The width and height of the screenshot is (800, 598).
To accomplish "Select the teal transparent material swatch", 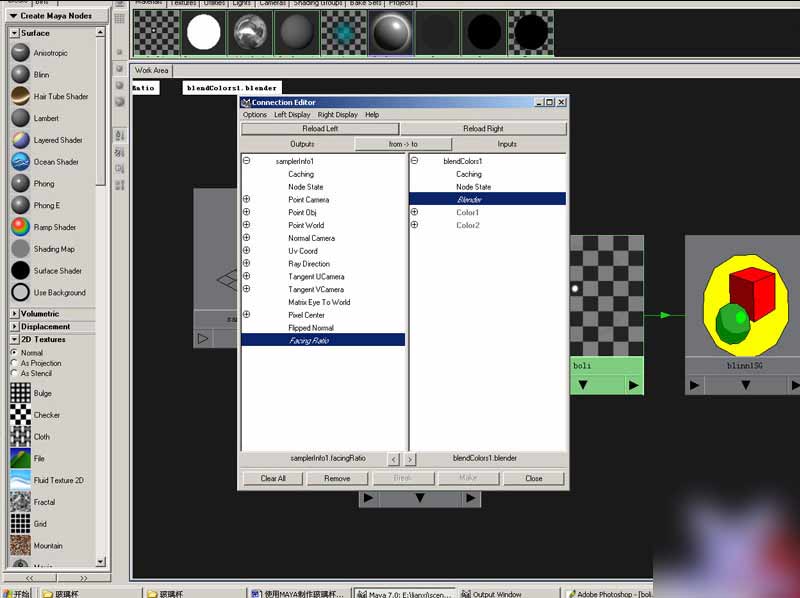I will 343,32.
